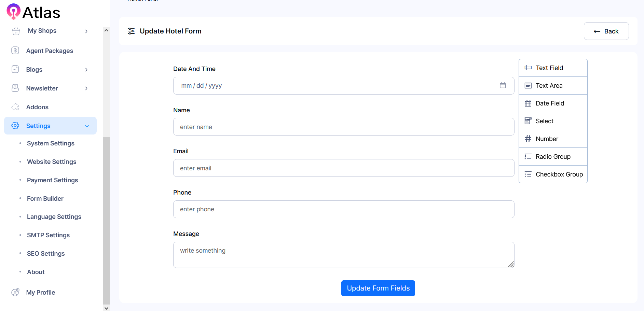Expand the My Shops submenu chevron

[86, 31]
